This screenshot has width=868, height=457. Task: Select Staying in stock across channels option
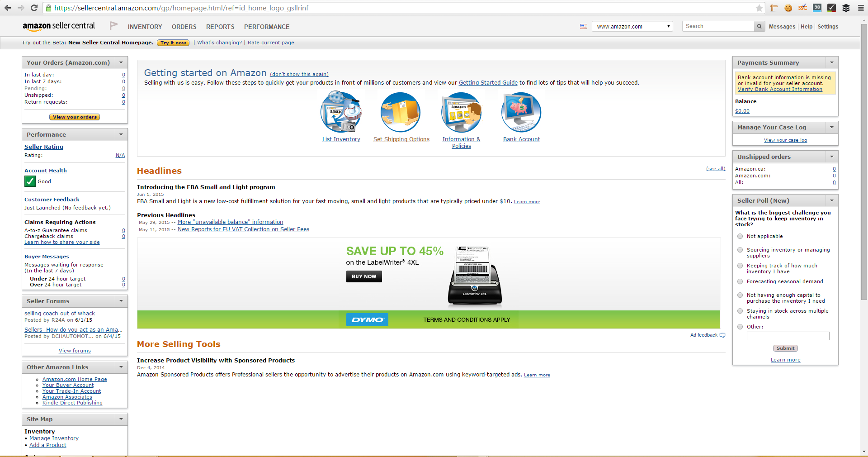740,311
